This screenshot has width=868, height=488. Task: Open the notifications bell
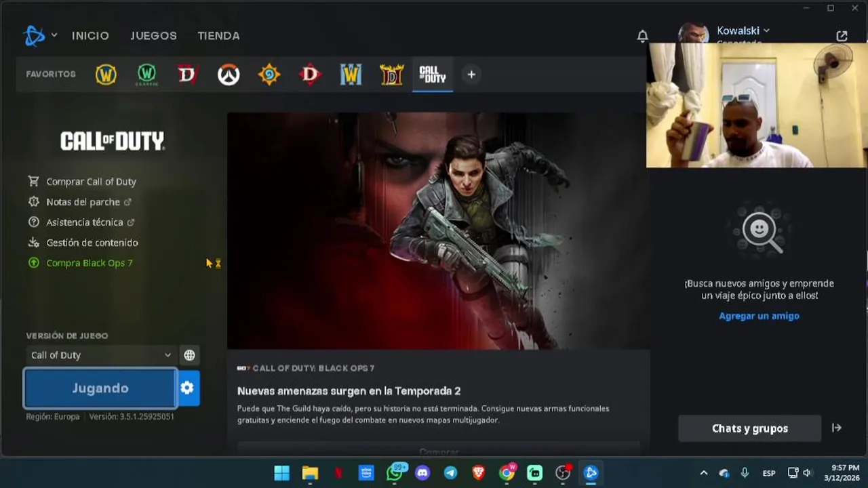coord(642,36)
